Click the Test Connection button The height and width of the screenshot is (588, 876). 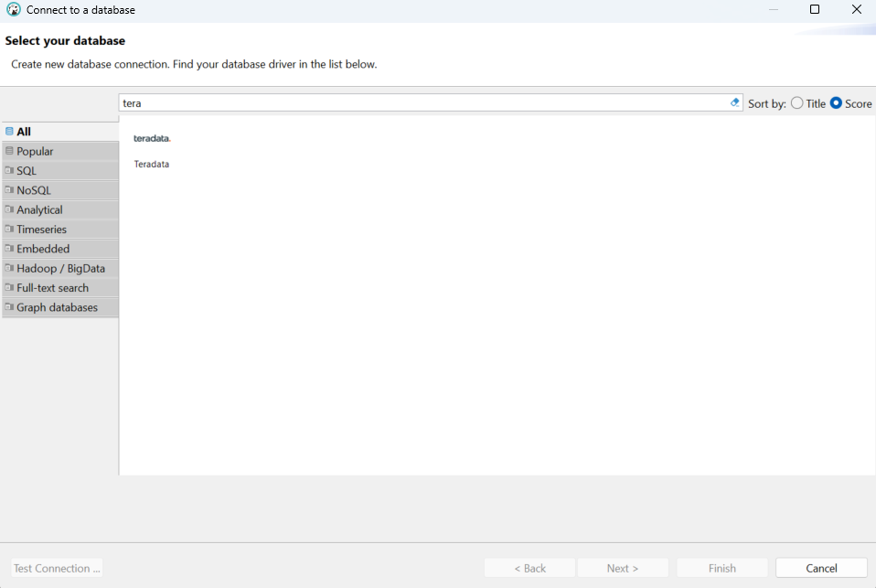pyautogui.click(x=57, y=568)
